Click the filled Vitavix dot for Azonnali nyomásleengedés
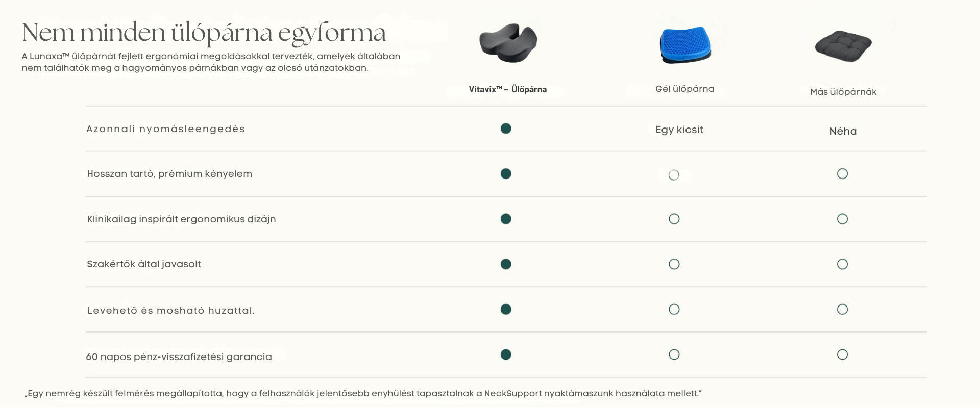The width and height of the screenshot is (980, 408). (x=506, y=129)
